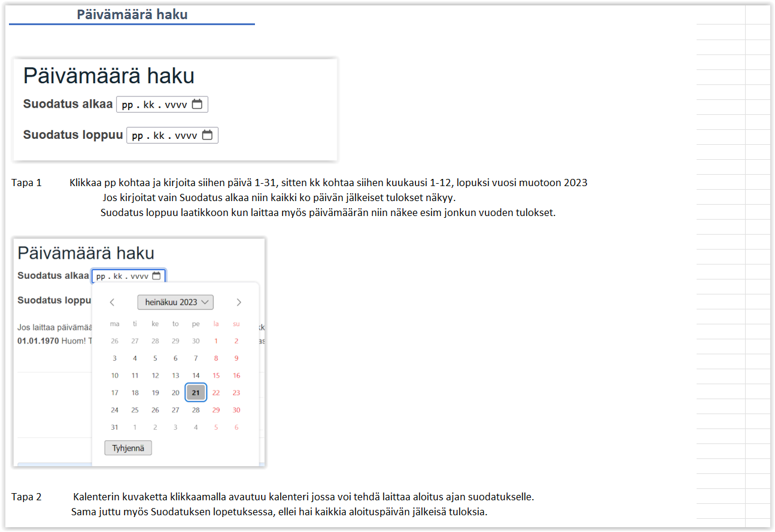Click the to weekday header
The image size is (775, 532).
pos(175,324)
